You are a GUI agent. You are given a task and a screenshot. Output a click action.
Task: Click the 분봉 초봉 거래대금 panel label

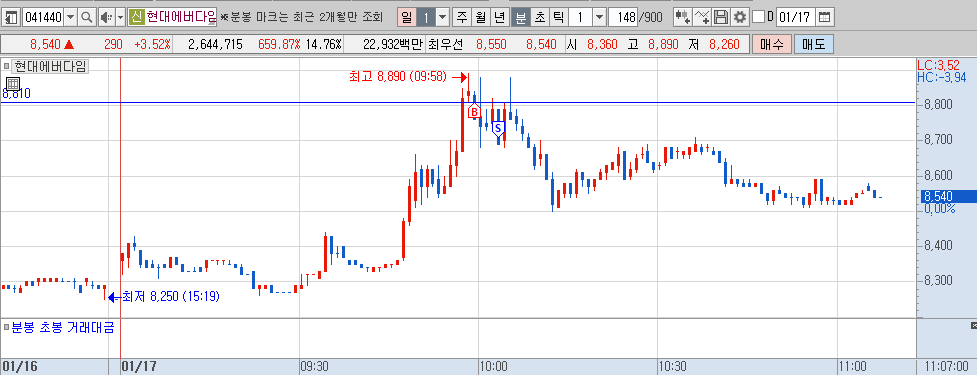point(63,327)
